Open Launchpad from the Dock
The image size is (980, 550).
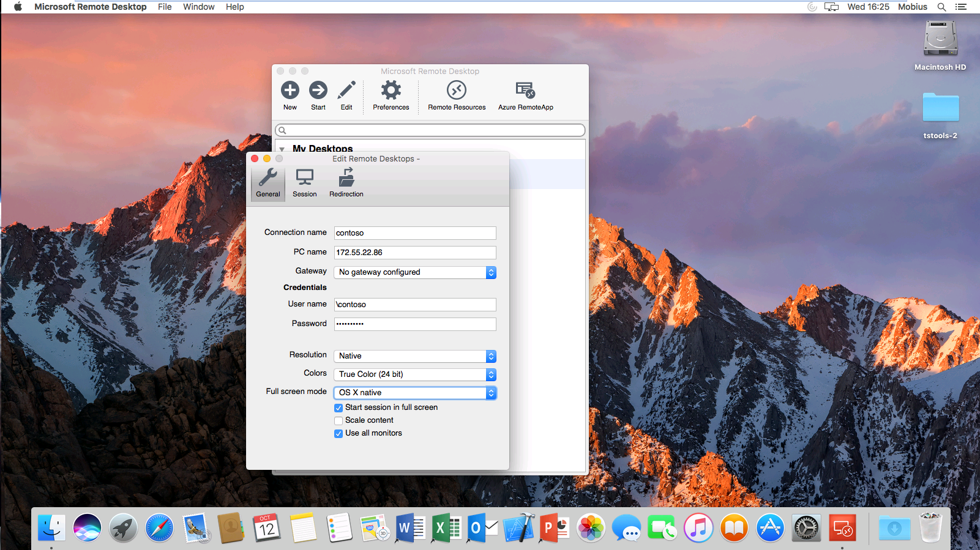123,527
